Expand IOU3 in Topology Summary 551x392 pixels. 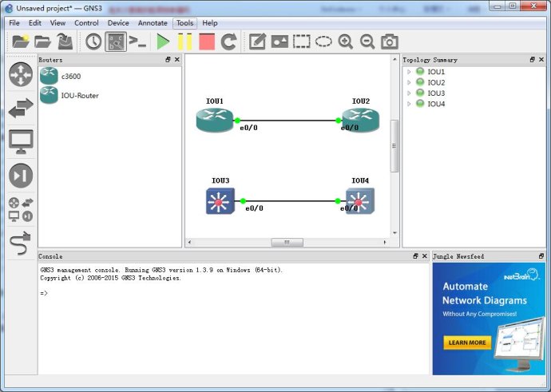409,93
